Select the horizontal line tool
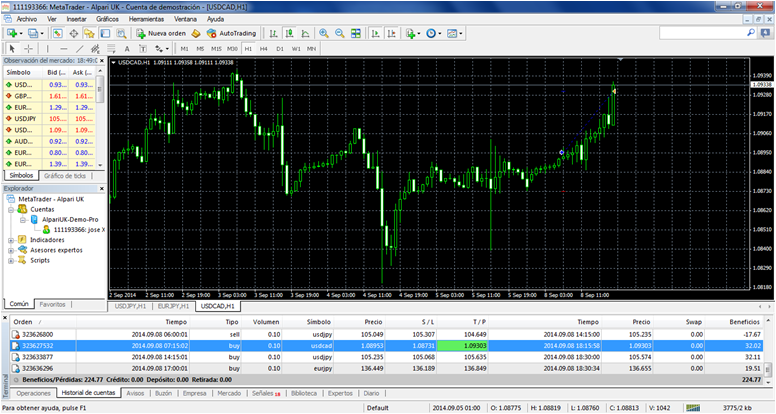Screen dimensions: 776x414 (x=64, y=48)
